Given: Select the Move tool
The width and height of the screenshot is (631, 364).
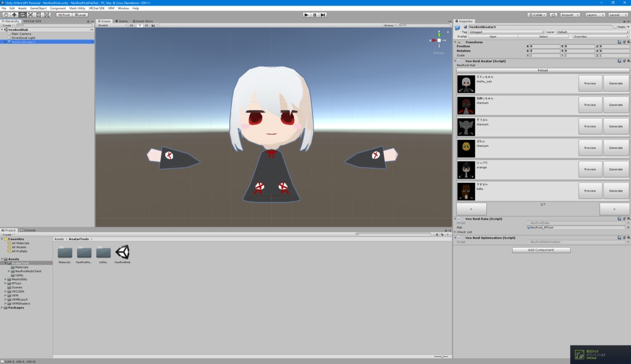Looking at the screenshot, I should tap(14, 14).
